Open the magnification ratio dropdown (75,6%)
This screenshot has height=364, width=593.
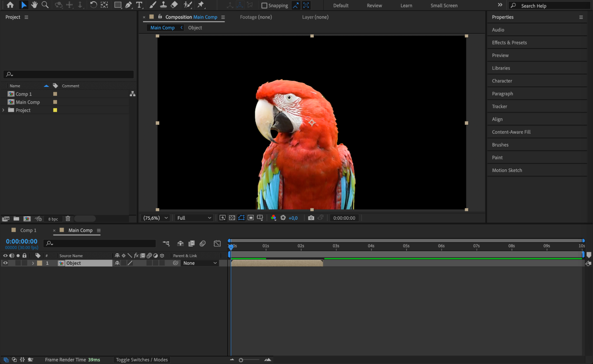[155, 218]
